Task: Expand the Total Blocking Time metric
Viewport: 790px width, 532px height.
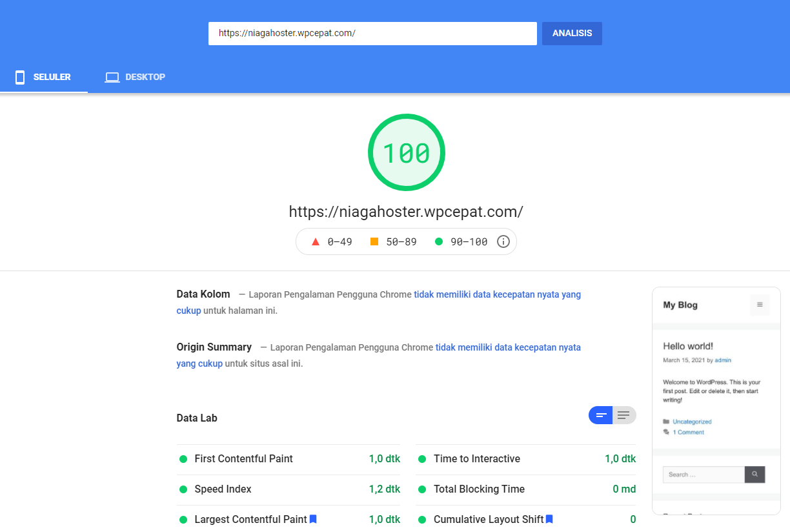Action: 478,489
